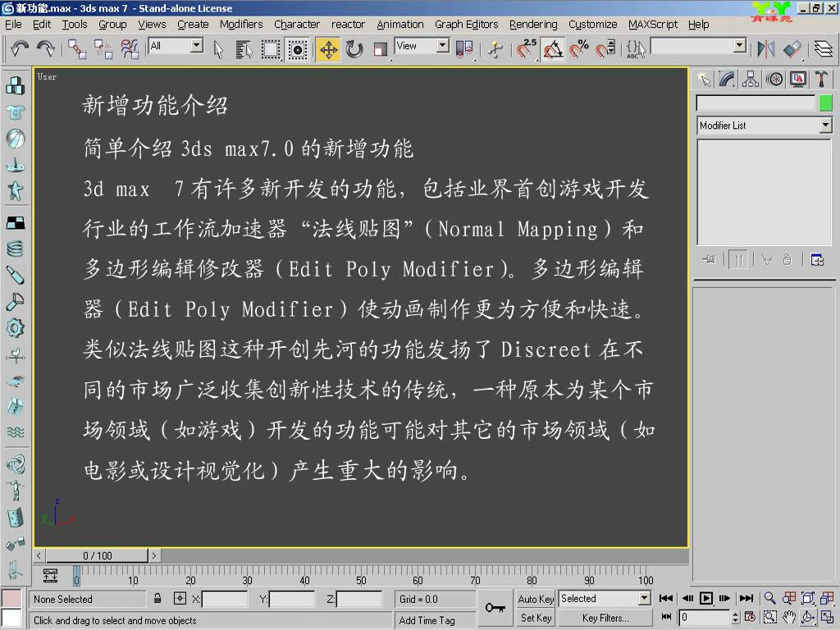Create a reactor Water object
This screenshot has width=840, height=630.
(15, 431)
